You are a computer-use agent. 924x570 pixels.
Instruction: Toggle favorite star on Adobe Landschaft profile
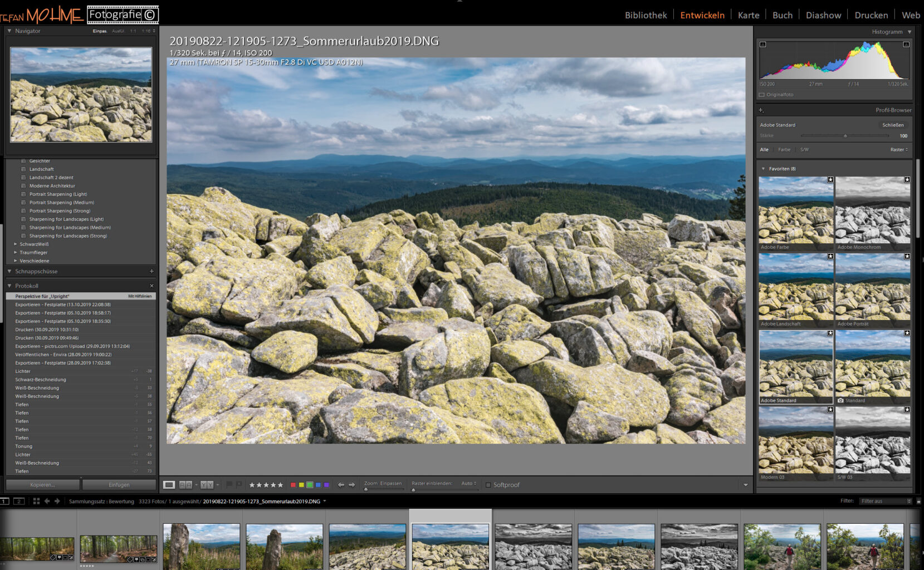tap(830, 257)
